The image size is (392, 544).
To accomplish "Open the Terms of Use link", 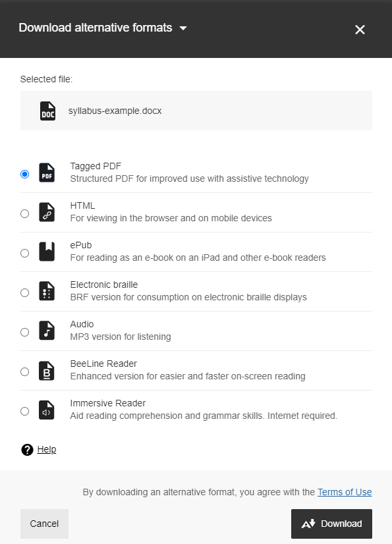I will 344,492.
